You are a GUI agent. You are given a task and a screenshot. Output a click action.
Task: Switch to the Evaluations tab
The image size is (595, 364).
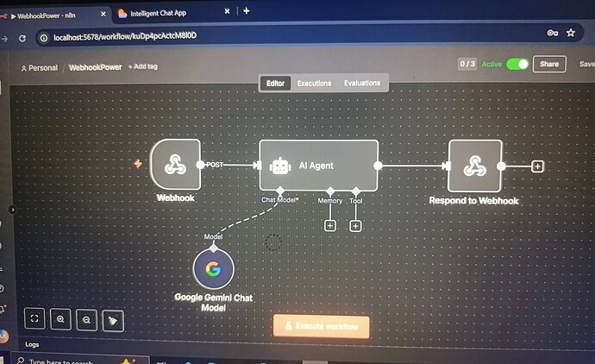pyautogui.click(x=362, y=83)
